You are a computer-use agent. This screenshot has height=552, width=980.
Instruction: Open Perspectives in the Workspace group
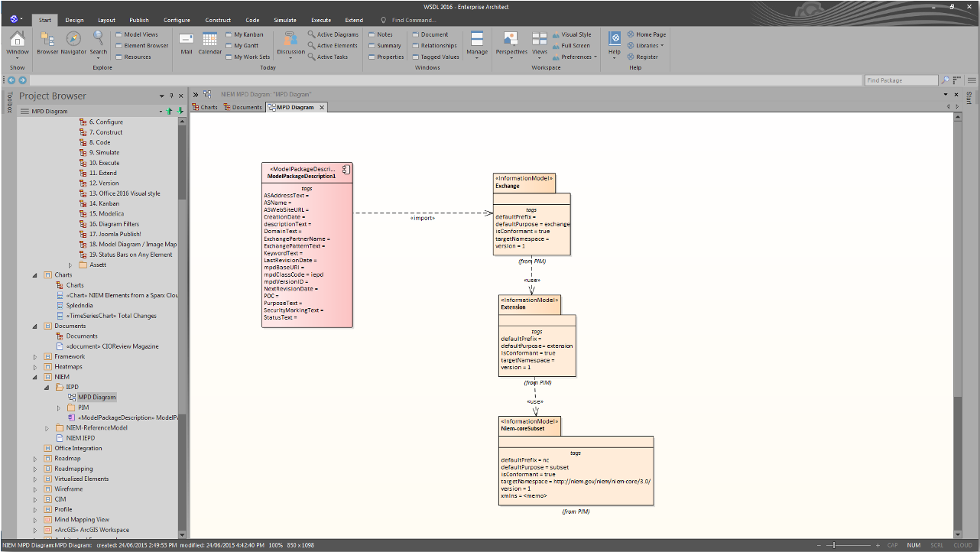click(511, 44)
